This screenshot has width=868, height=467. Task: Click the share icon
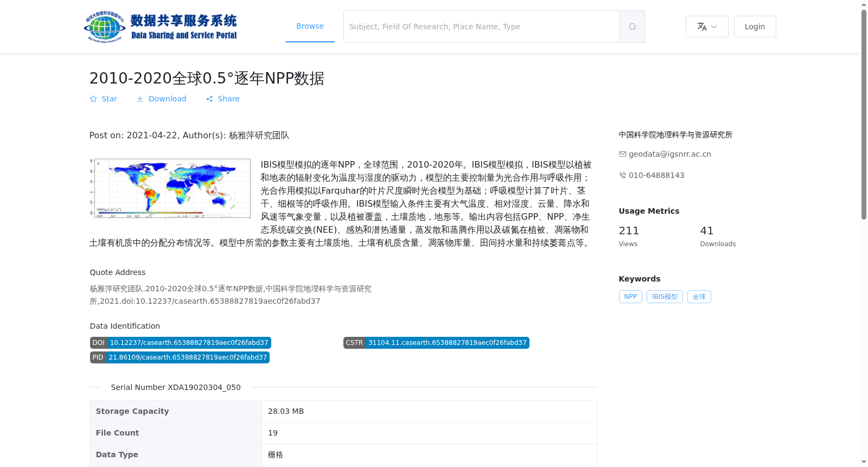(x=209, y=99)
